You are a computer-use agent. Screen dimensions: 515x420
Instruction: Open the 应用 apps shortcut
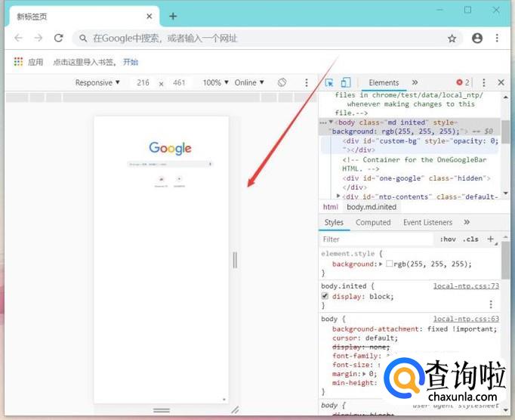(29, 62)
